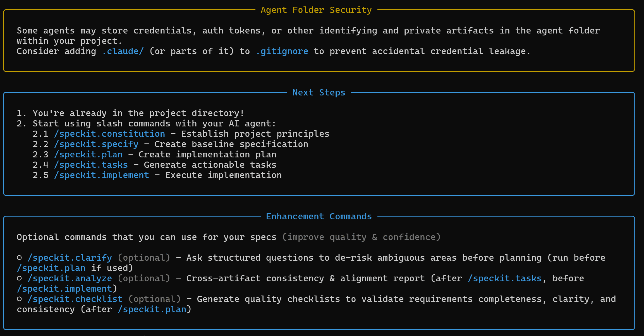
Task: Click the /speckit.tasks command in step 2.4
Action: [91, 165]
